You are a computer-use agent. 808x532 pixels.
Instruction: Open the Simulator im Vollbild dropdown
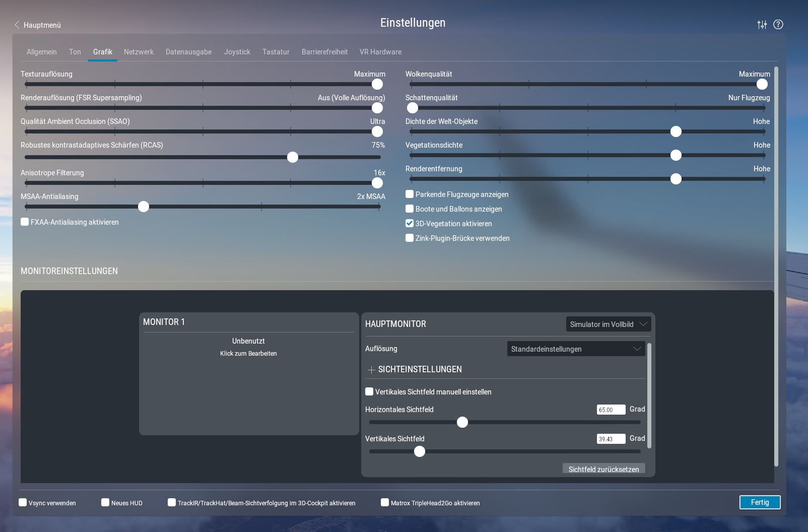609,324
